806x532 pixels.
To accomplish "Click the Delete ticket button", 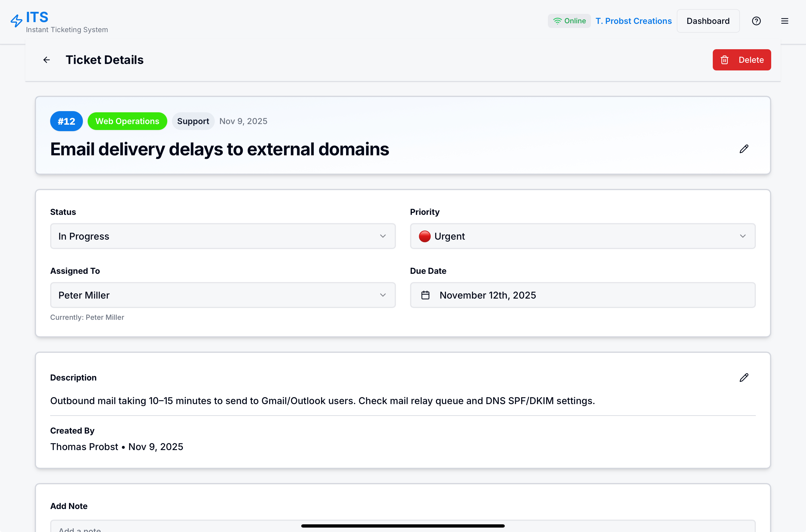I will (x=741, y=60).
